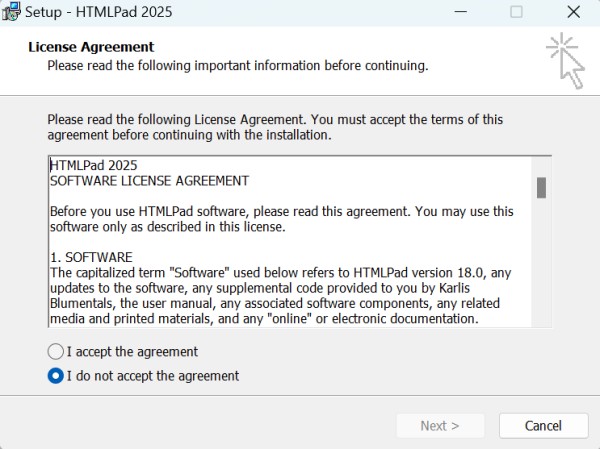Click the "SOFTWARE LICENSE AGREEMENT" line in text box

click(x=150, y=181)
